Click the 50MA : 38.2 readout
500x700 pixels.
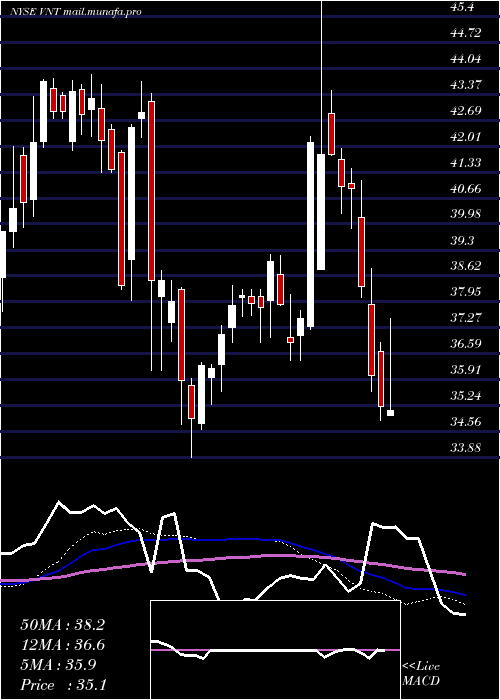click(x=63, y=625)
